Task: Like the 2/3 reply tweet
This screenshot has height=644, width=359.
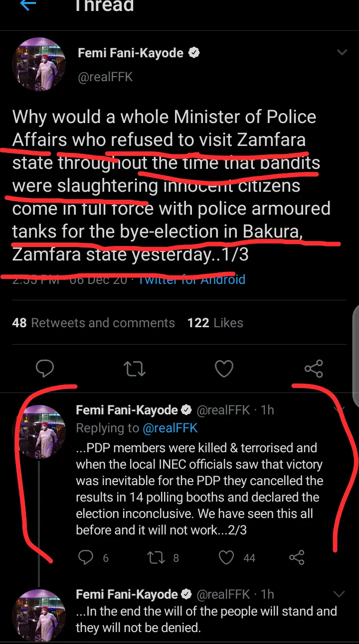Action: tap(227, 557)
